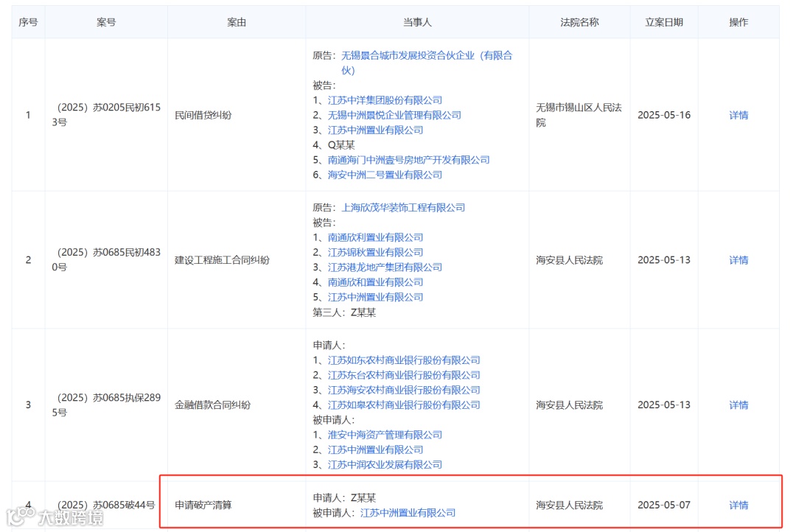Open 被申请人 江苏中洲置业有限公司 link in case 4
This screenshot has width=796, height=532.
click(x=408, y=513)
